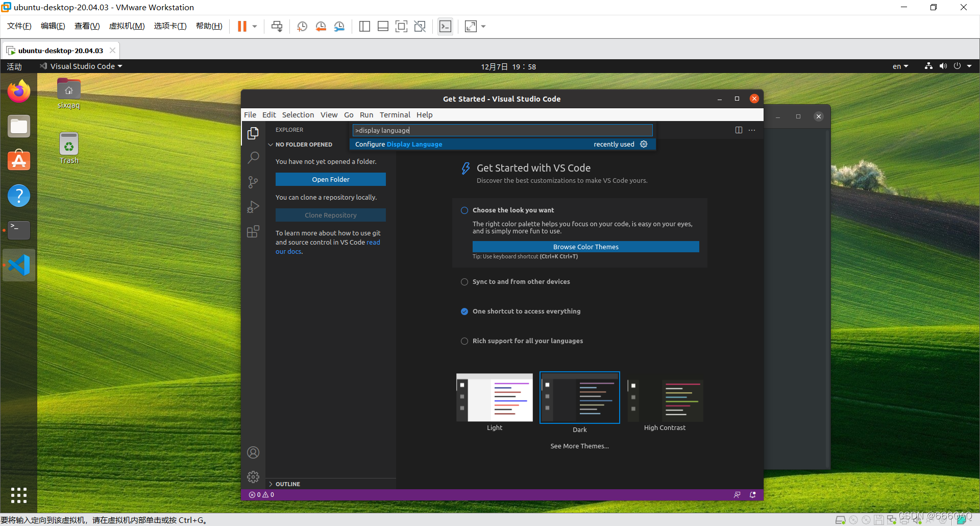The image size is (980, 526).
Task: Click VMware send Ctrl+Alt+Del icon
Action: [277, 26]
